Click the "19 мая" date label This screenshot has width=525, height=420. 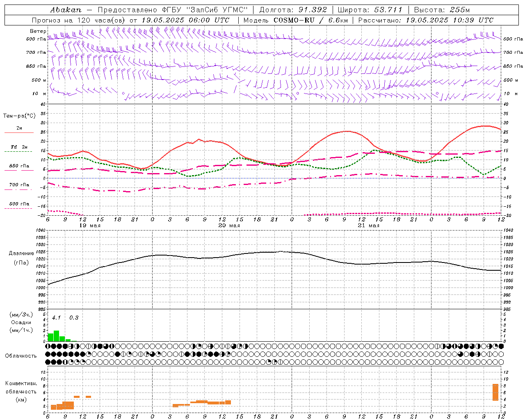89,226
